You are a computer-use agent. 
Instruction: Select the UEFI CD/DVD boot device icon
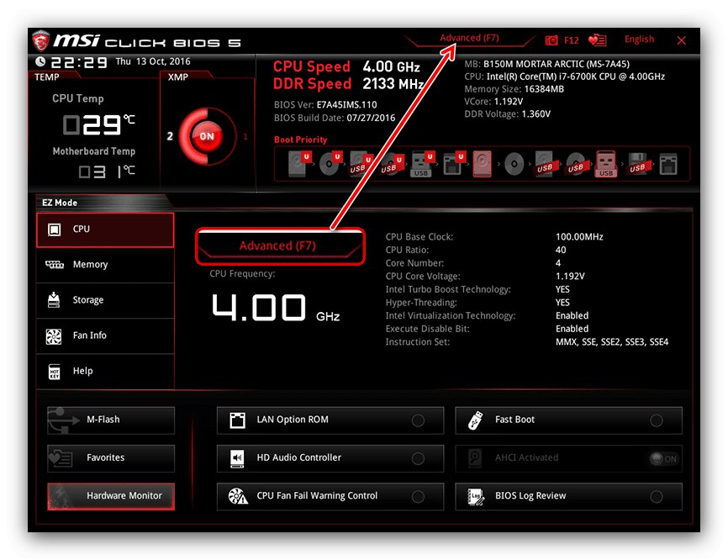click(330, 163)
